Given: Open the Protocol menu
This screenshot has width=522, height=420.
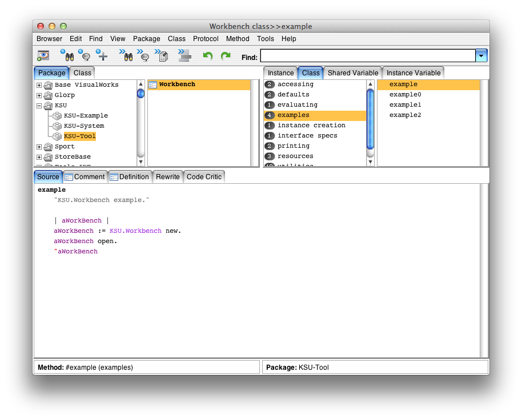Looking at the screenshot, I should pyautogui.click(x=206, y=39).
